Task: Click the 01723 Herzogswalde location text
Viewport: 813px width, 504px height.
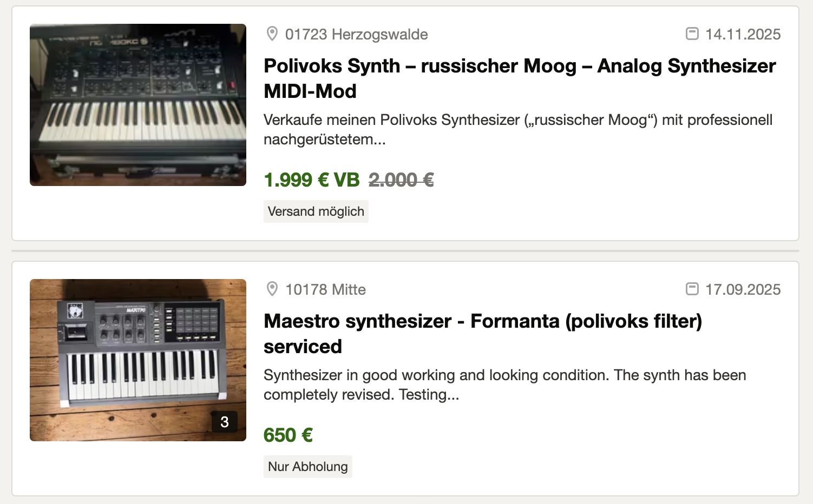Action: pyautogui.click(x=357, y=35)
